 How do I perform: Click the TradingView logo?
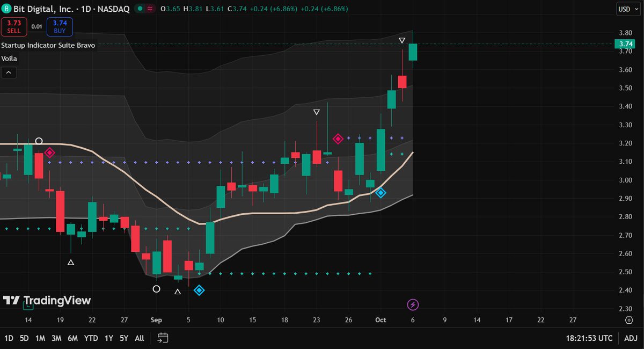pos(47,301)
